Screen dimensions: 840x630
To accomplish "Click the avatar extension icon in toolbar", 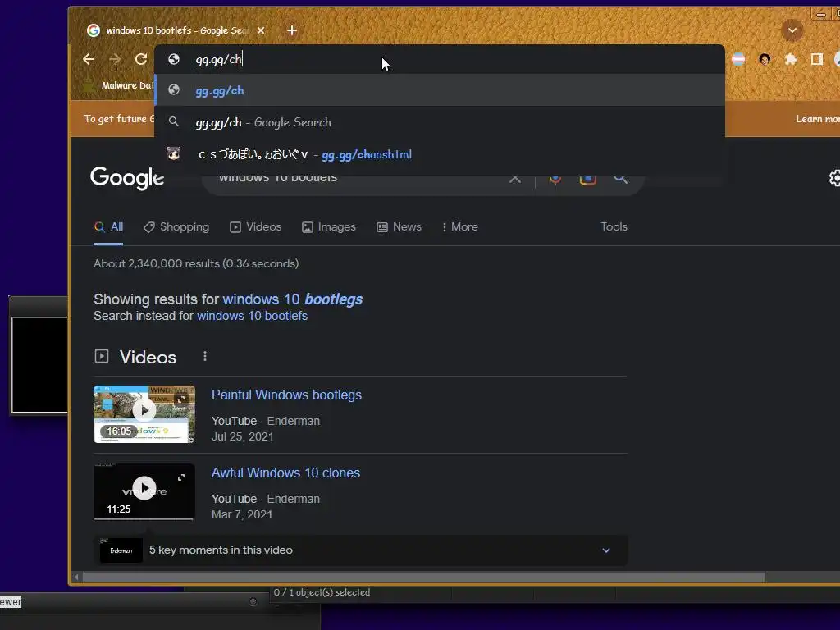I will click(x=765, y=59).
